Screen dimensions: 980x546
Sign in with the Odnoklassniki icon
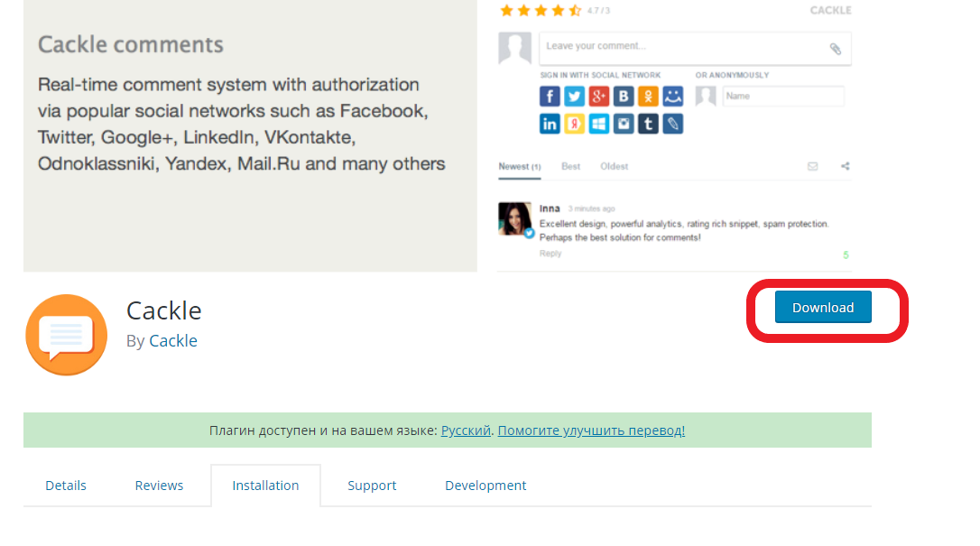(648, 97)
